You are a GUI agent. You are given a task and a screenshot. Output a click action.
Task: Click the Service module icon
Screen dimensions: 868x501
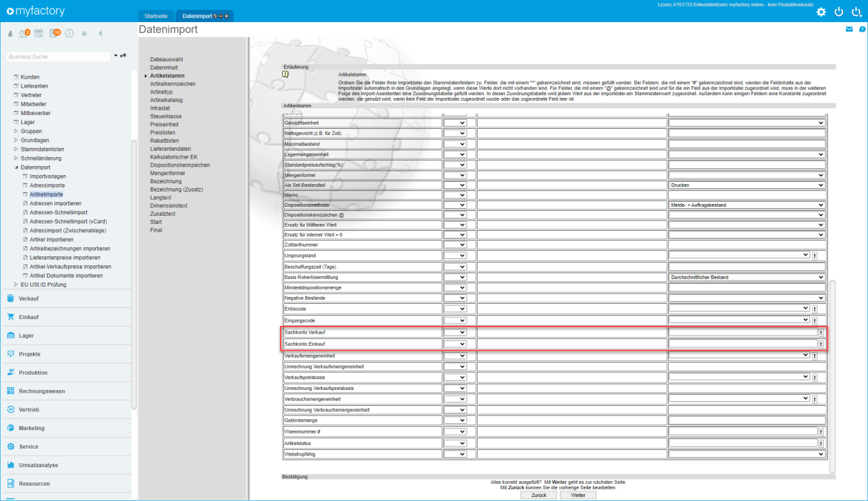[x=10, y=447]
